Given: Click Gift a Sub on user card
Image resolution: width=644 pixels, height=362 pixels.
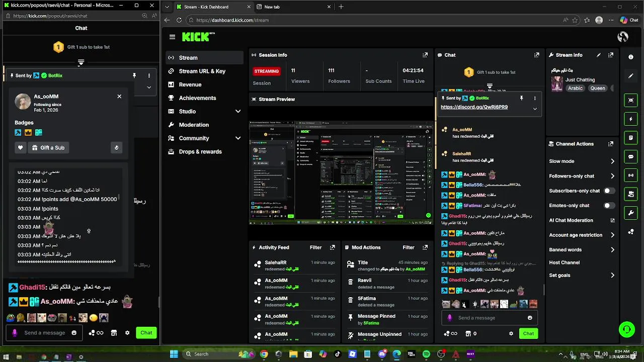Looking at the screenshot, I should (49, 148).
